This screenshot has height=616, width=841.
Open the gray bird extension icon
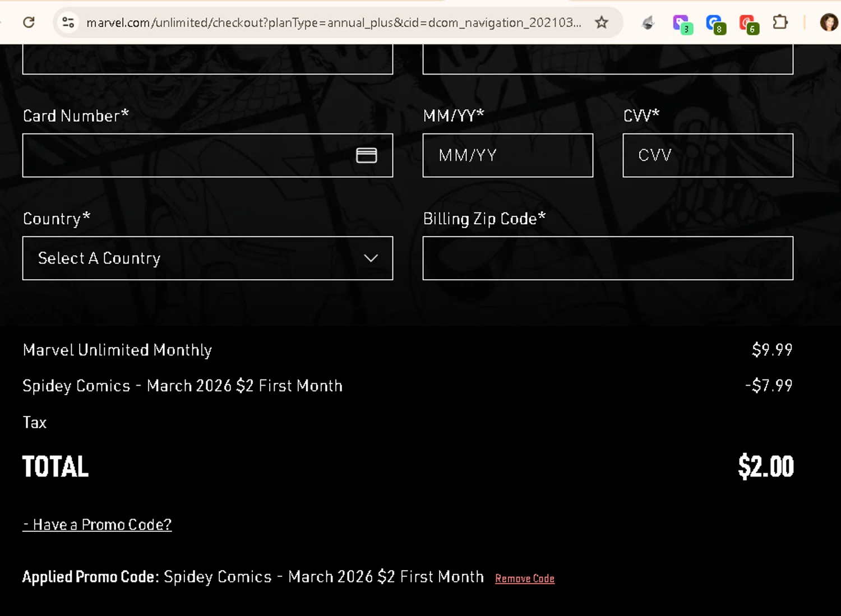[648, 23]
